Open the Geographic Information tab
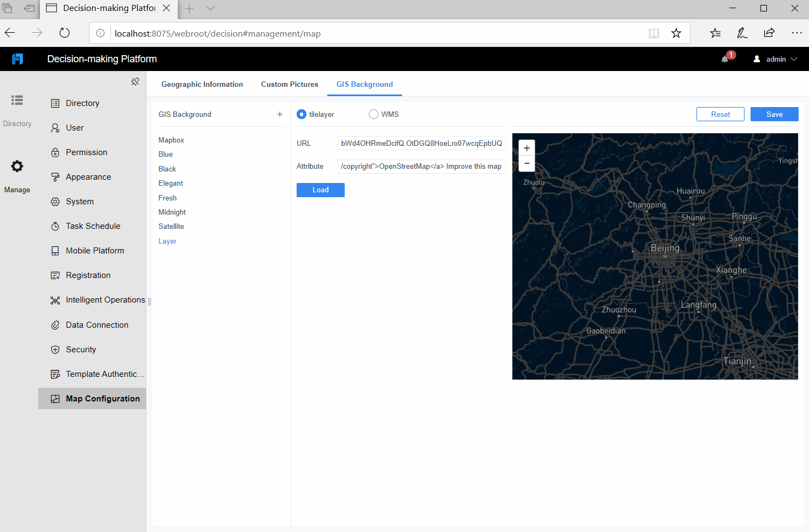 pos(202,84)
